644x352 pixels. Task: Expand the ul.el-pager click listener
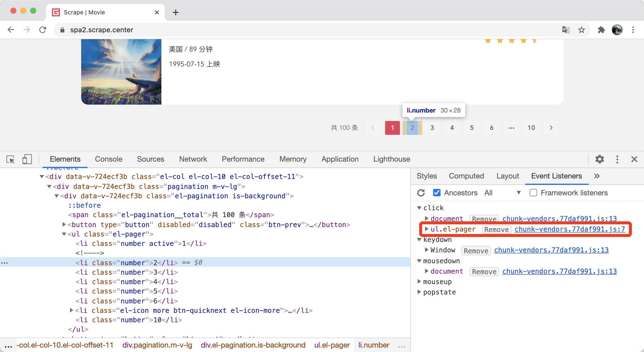tap(425, 229)
